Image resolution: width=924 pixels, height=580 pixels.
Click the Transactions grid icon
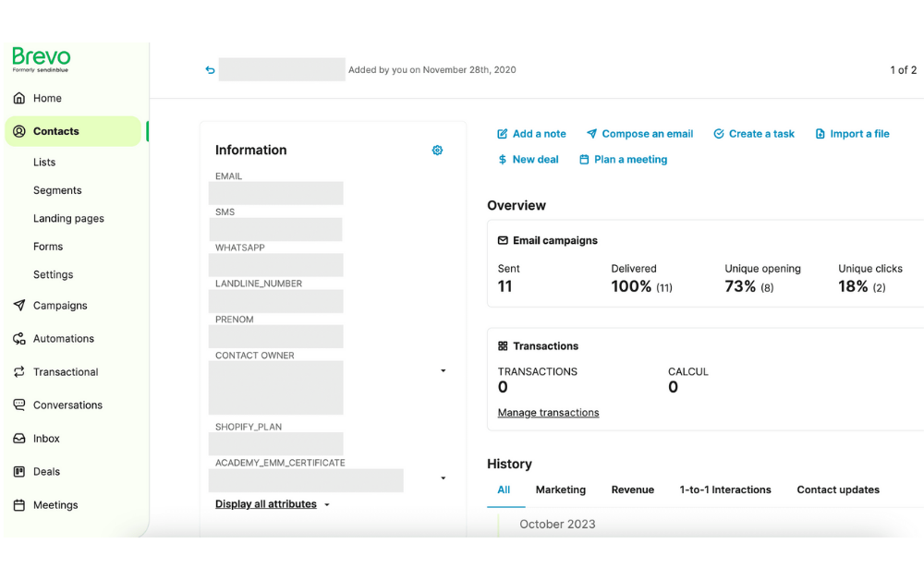pos(503,345)
